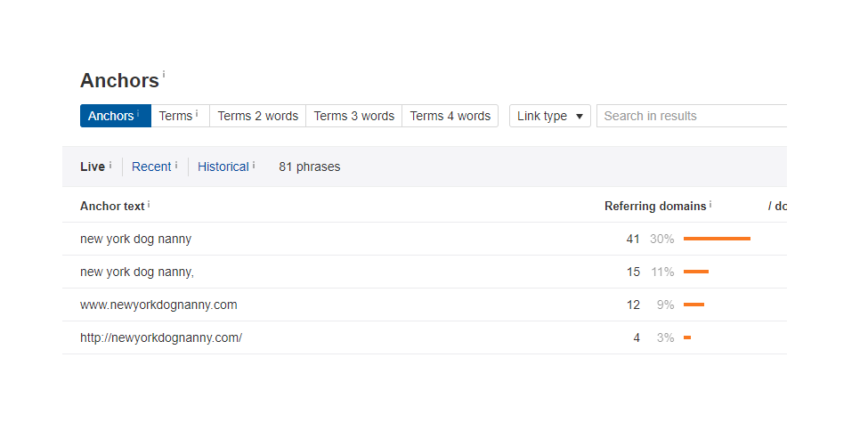
Task: Click info icon beside Recent filter
Action: pyautogui.click(x=176, y=165)
